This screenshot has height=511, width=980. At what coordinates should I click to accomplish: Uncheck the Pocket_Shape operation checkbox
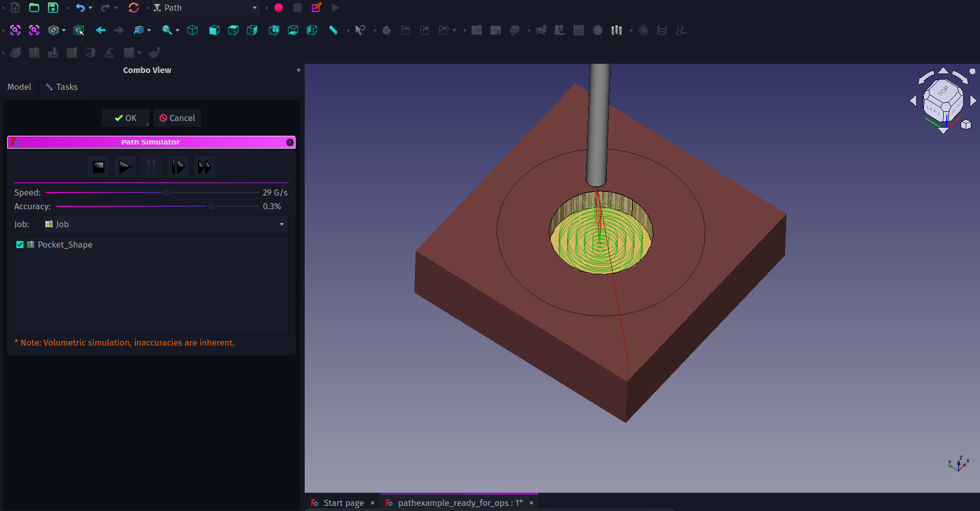tap(20, 245)
